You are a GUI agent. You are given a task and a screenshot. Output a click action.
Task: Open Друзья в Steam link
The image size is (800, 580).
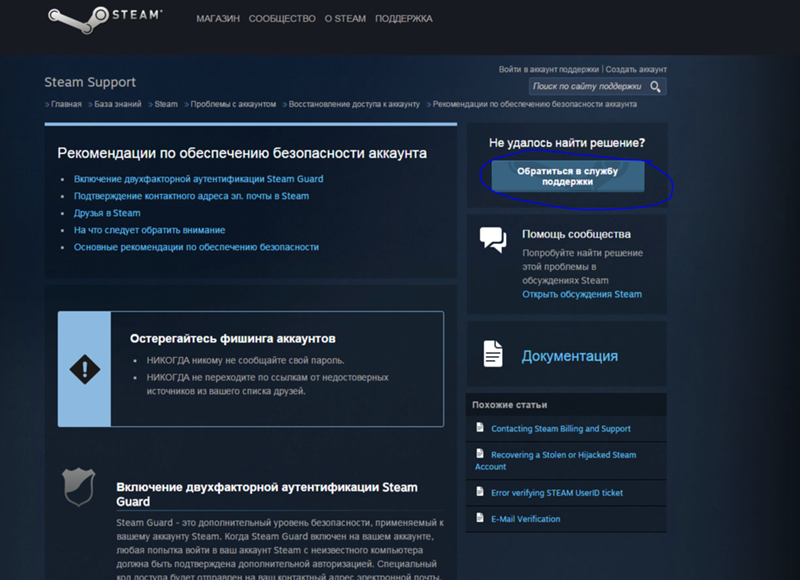click(x=107, y=213)
